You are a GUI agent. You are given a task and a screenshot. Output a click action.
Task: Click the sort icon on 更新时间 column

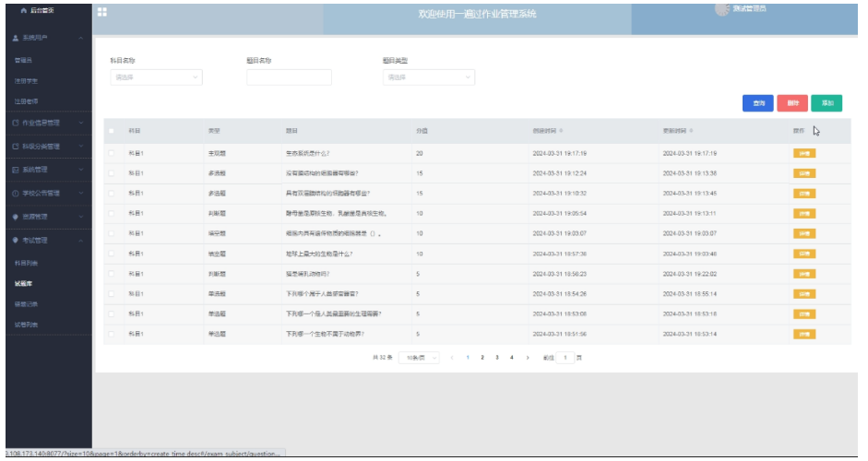coord(692,131)
